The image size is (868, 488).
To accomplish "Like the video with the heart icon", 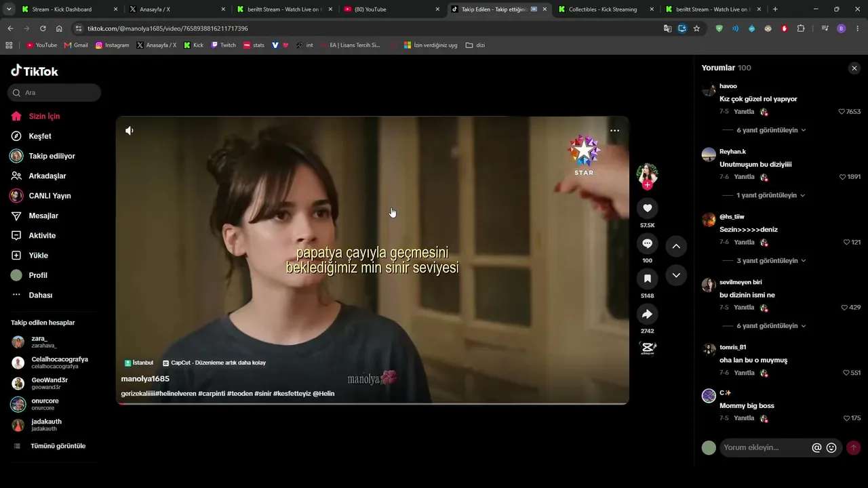I will click(647, 208).
